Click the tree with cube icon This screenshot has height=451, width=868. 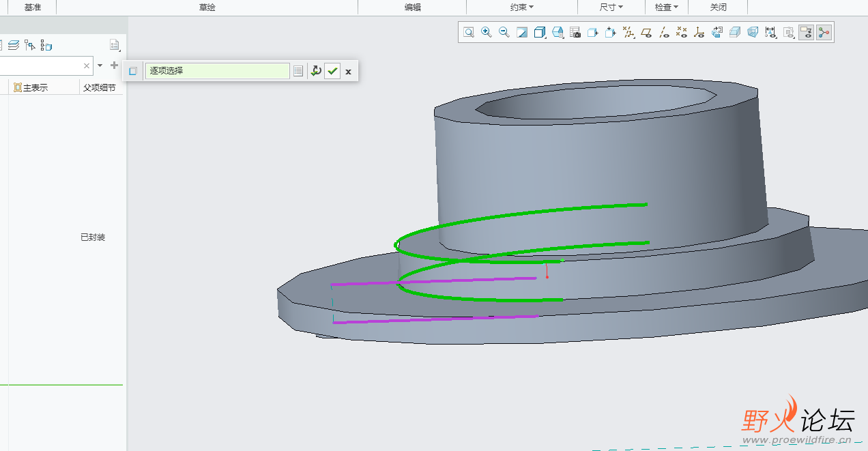click(46, 46)
